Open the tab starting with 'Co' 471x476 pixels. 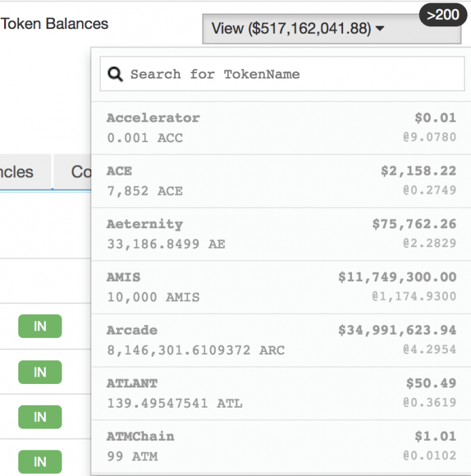click(72, 172)
